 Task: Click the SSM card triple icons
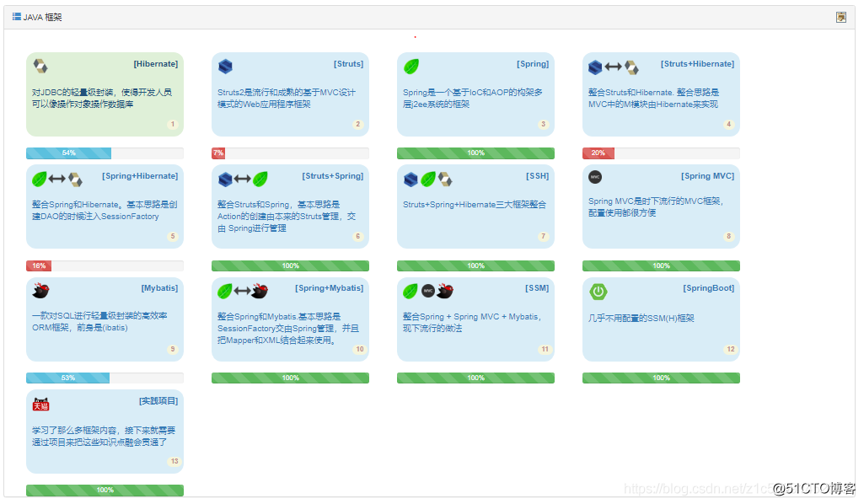[428, 291]
